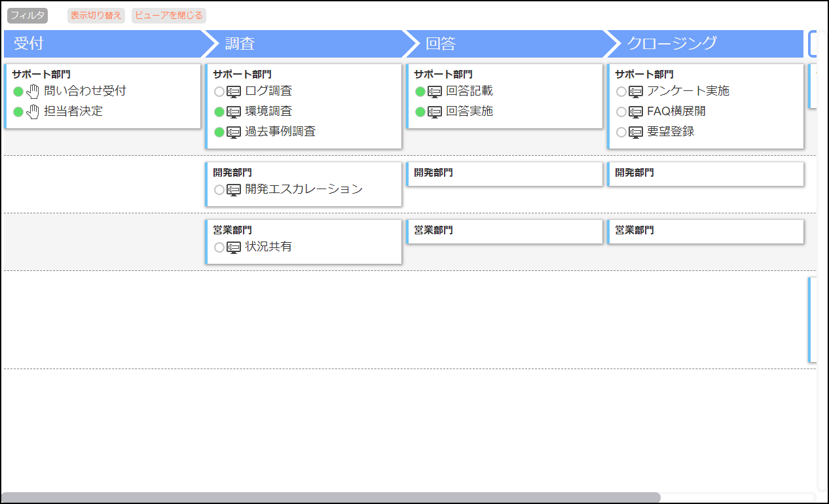The image size is (829, 504).
Task: Click monitor icon beside 開発エスカレーション
Action: pyautogui.click(x=234, y=190)
